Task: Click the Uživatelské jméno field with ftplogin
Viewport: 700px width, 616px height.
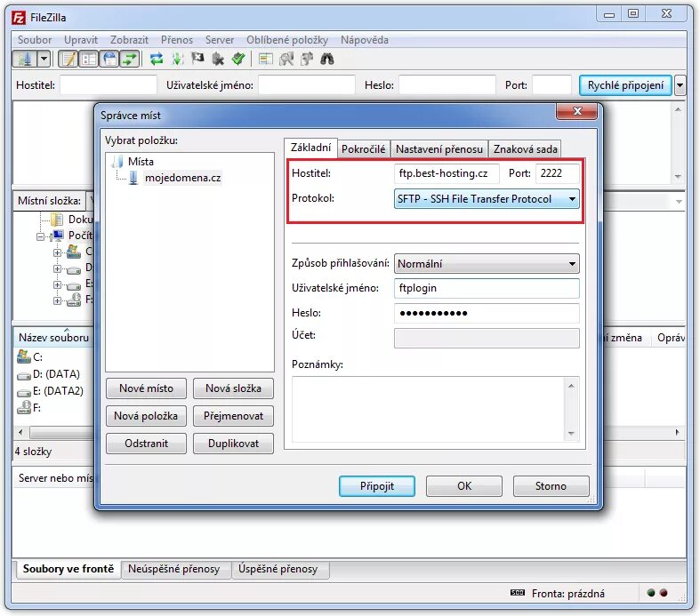Action: click(487, 288)
